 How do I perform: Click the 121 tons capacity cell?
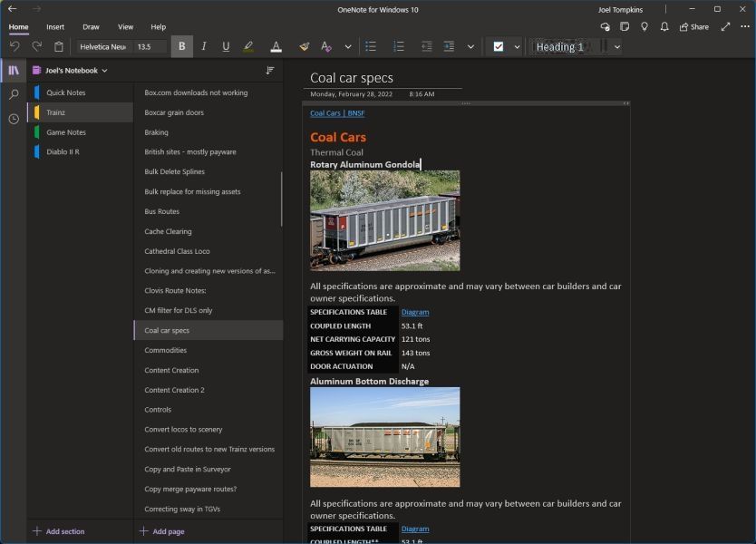click(x=415, y=339)
